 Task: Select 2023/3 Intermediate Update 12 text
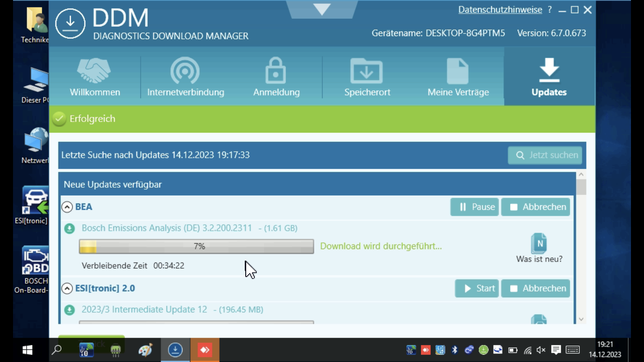(x=144, y=310)
